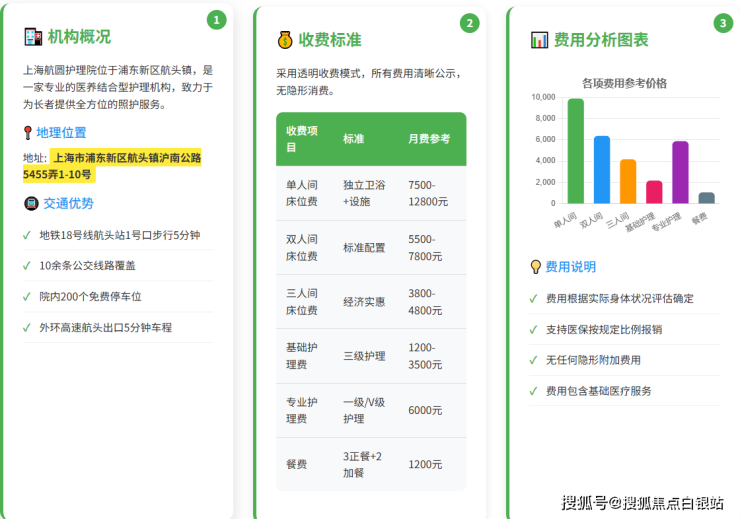The image size is (740, 519).
Task: Click the money bag icon beside 收费标准
Action: 285,40
